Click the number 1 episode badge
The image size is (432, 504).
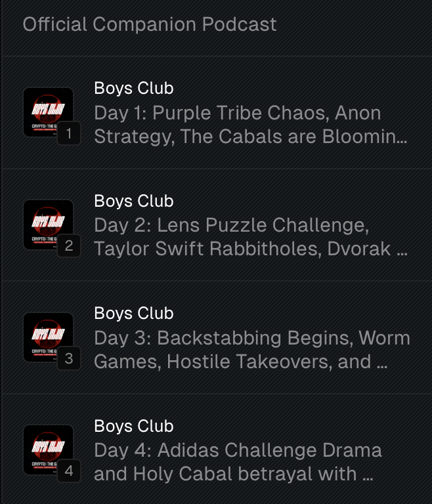[69, 135]
